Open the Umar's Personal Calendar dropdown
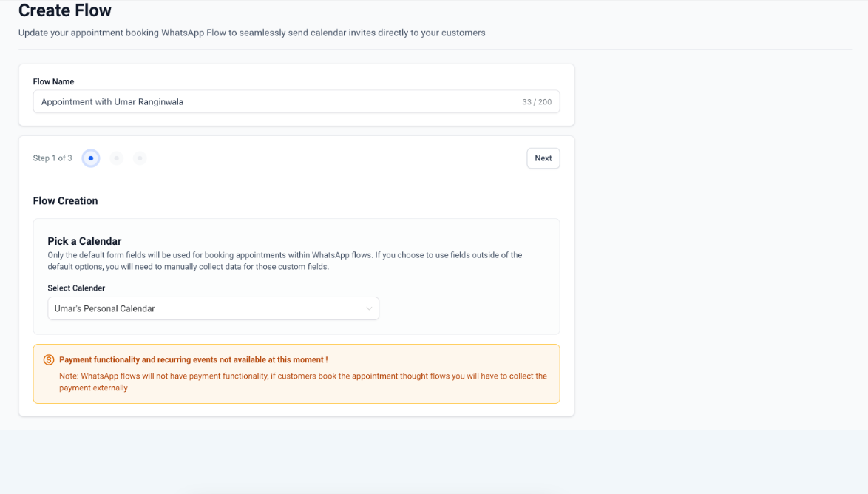 [213, 308]
